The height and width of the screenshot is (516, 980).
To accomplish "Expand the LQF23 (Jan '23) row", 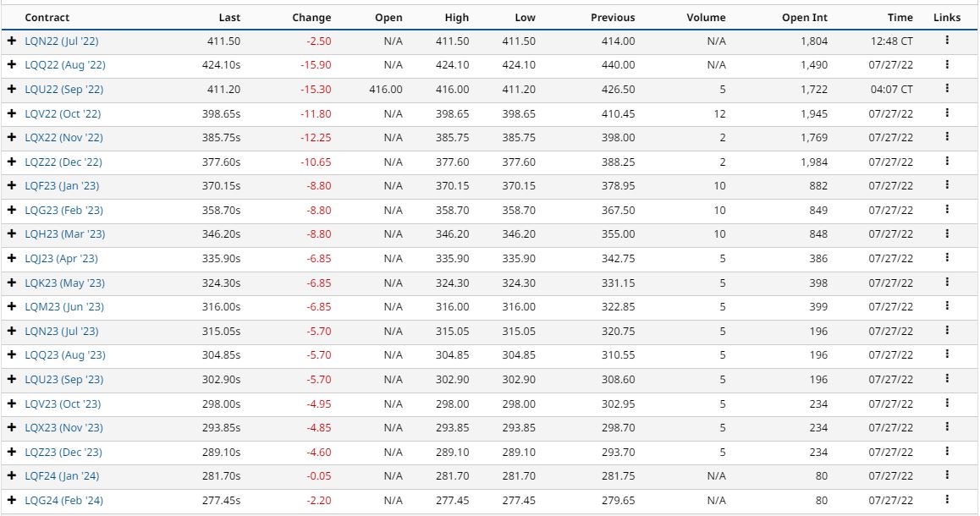I will tap(12, 186).
